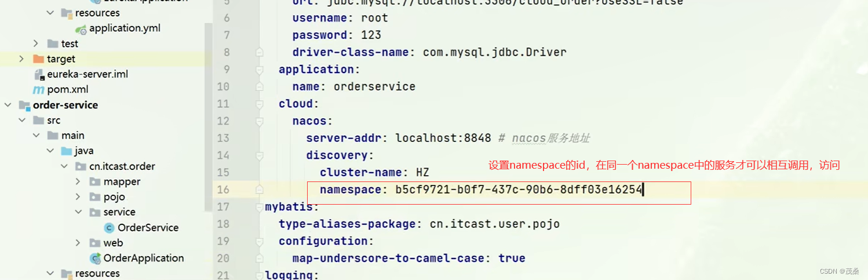Collapse the service package
This screenshot has width=868, height=280.
[x=78, y=212]
